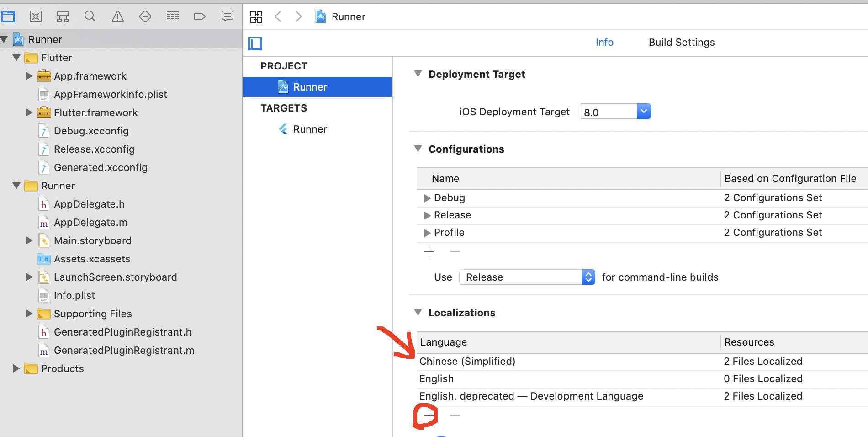868x437 pixels.
Task: Switch to the Build Settings tab
Action: coord(681,43)
